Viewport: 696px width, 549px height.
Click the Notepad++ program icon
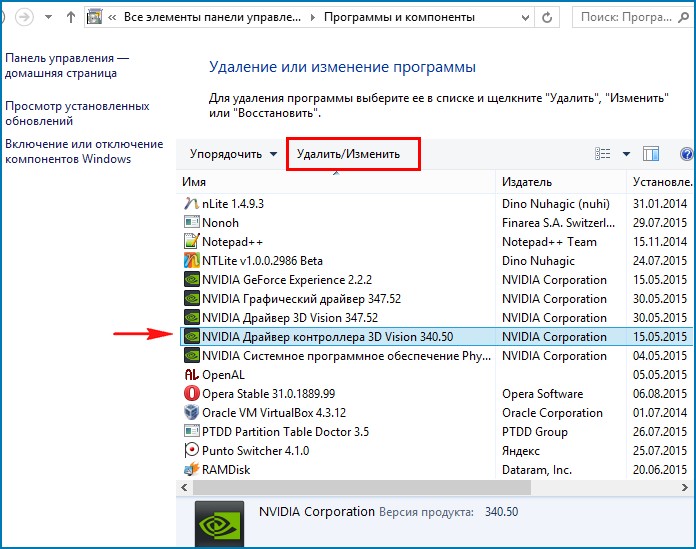pos(191,241)
